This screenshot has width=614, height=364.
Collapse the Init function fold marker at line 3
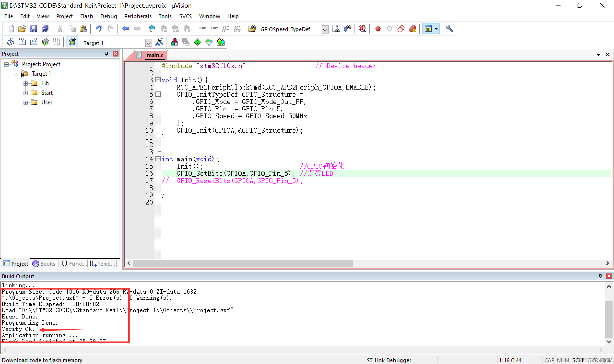coord(158,80)
